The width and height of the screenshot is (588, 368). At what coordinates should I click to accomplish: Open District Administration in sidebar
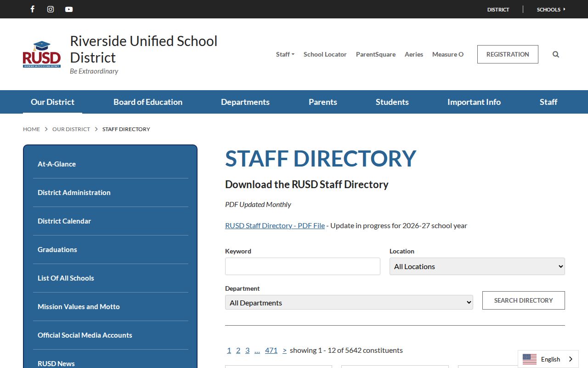(111, 193)
